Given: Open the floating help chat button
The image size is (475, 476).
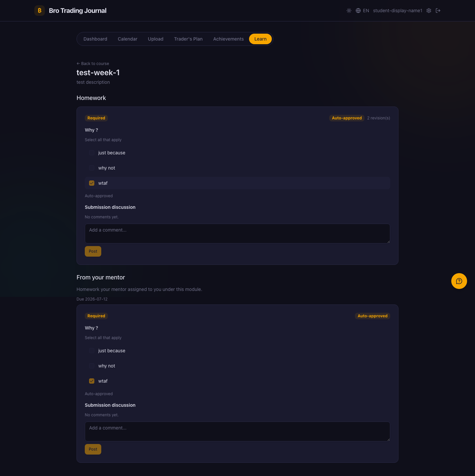Looking at the screenshot, I should 459,281.
